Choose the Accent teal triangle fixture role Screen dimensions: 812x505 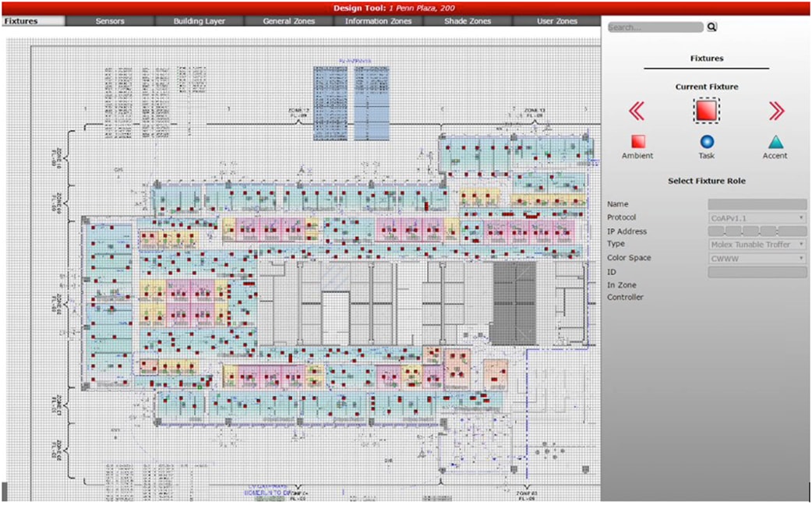775,142
